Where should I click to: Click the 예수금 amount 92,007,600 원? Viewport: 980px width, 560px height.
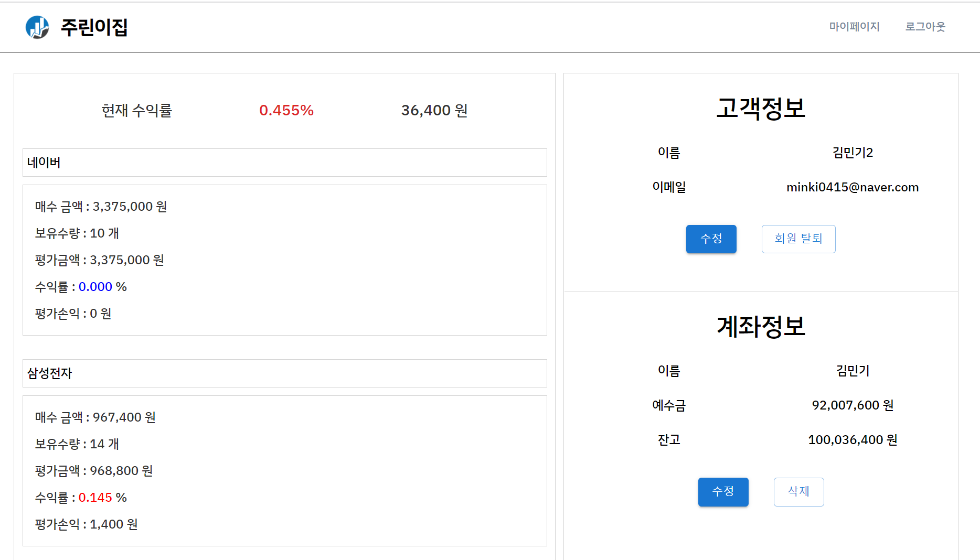click(x=851, y=405)
